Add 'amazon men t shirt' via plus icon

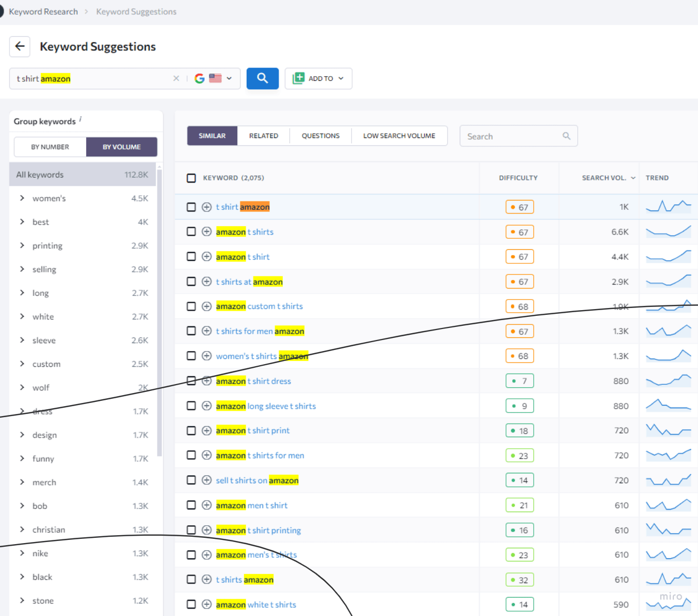207,505
